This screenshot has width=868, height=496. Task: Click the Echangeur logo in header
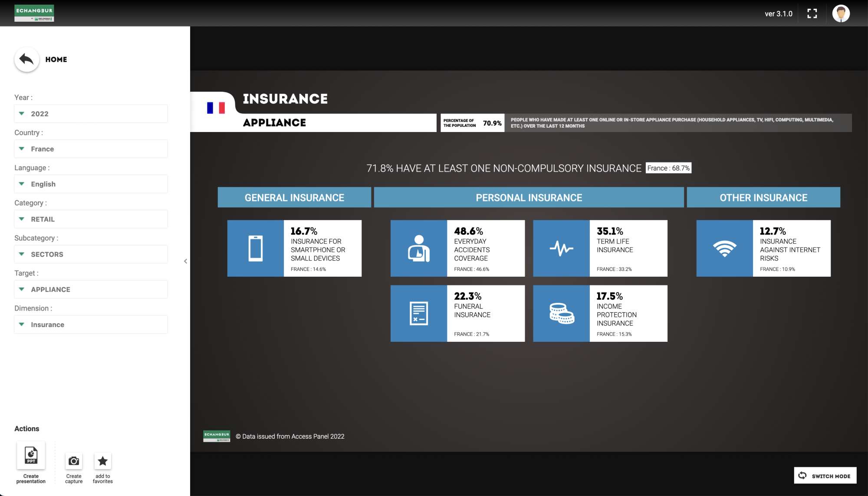coord(34,13)
